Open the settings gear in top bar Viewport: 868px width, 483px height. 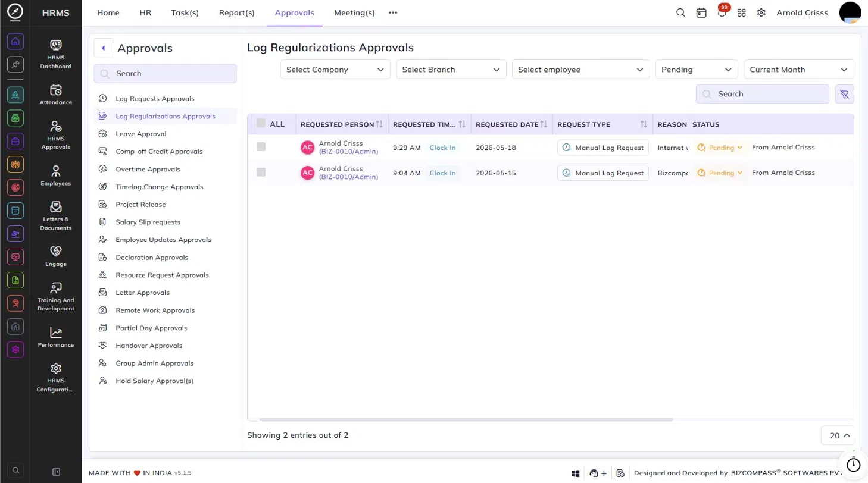[761, 12]
